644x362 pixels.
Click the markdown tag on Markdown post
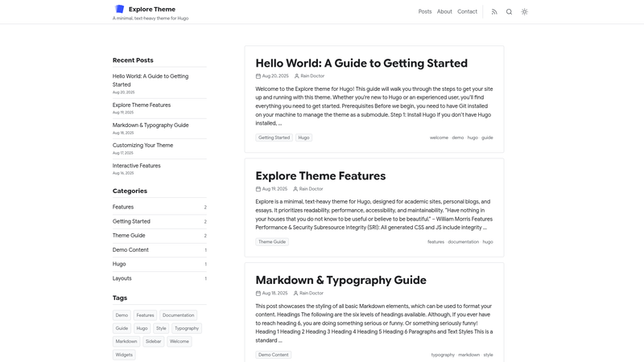469,355
